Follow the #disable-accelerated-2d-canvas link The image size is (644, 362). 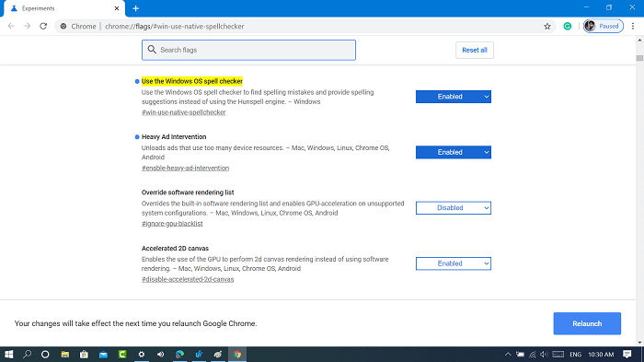[188, 279]
